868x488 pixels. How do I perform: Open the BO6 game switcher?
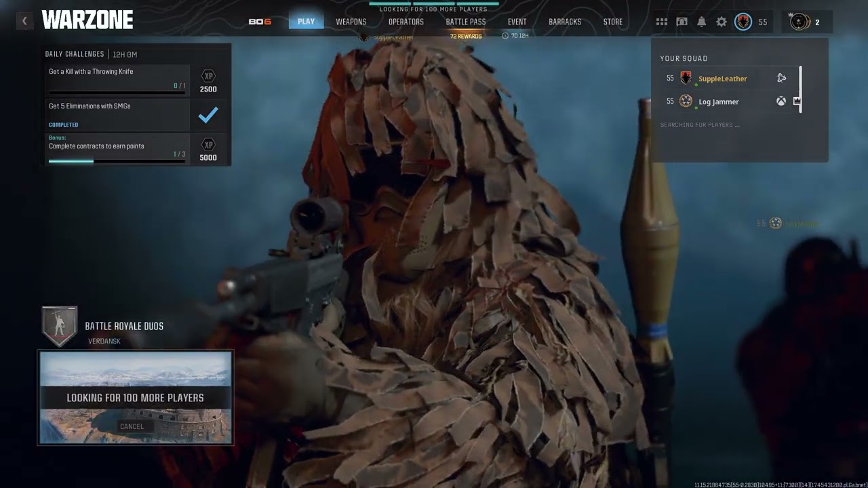(260, 22)
